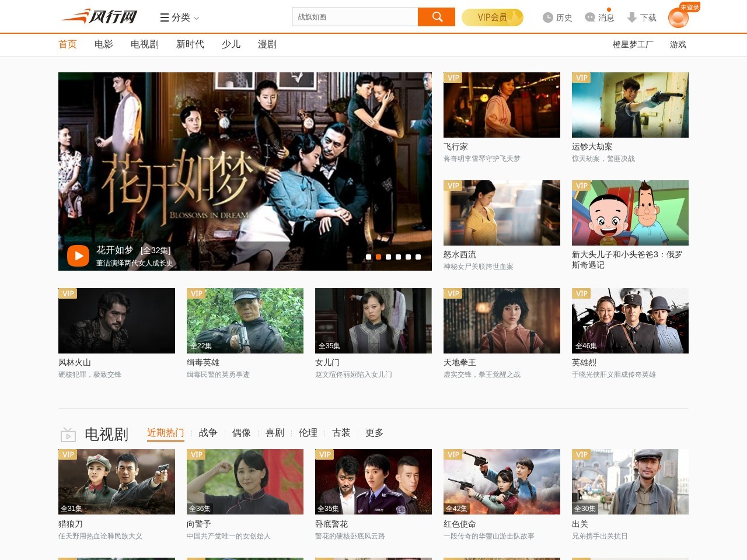Open the 缉毒英雄 thumbnail

[245, 321]
